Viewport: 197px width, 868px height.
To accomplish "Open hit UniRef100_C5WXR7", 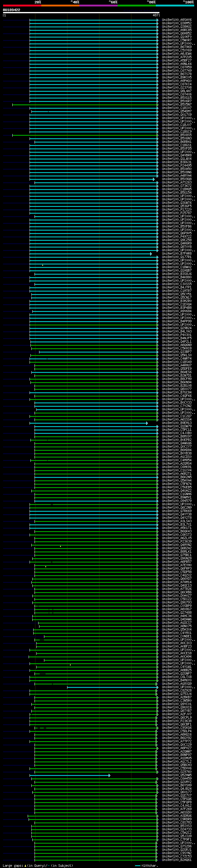I will [176, 40].
